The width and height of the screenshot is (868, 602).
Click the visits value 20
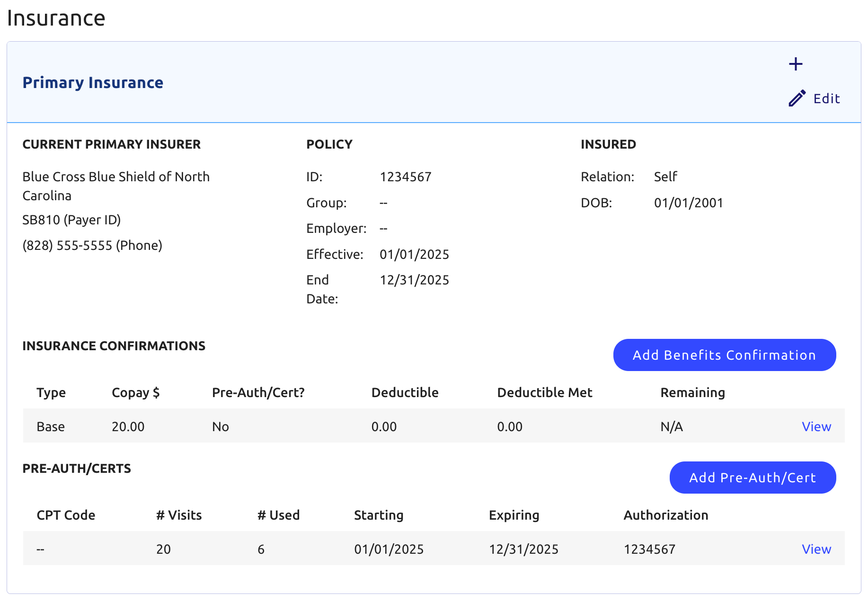tap(163, 549)
